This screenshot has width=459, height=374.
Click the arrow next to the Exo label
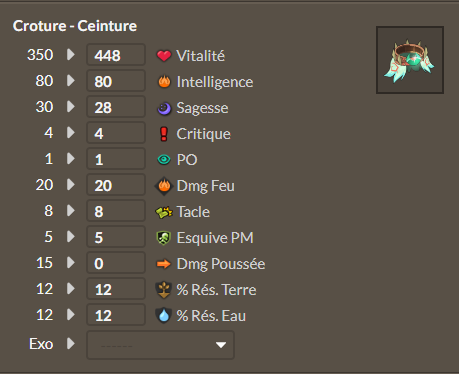tap(71, 343)
